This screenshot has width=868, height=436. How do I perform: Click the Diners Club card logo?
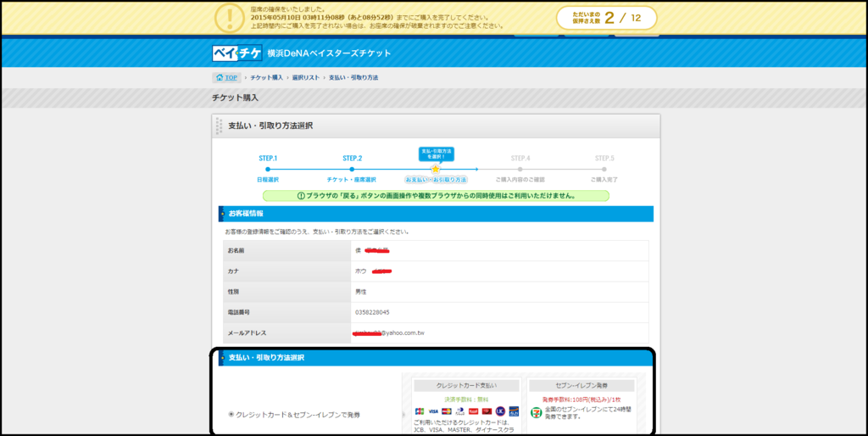tap(460, 411)
